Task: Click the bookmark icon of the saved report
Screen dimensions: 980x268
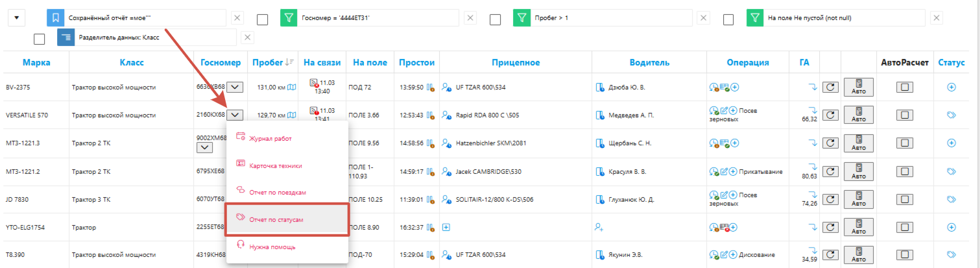Action: click(x=56, y=19)
